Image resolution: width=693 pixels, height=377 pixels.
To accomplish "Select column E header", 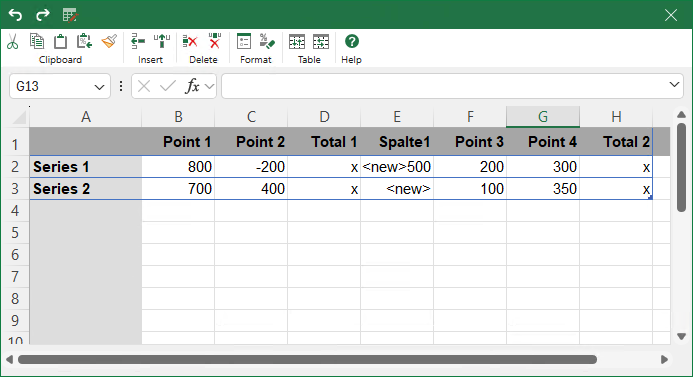I will click(397, 117).
